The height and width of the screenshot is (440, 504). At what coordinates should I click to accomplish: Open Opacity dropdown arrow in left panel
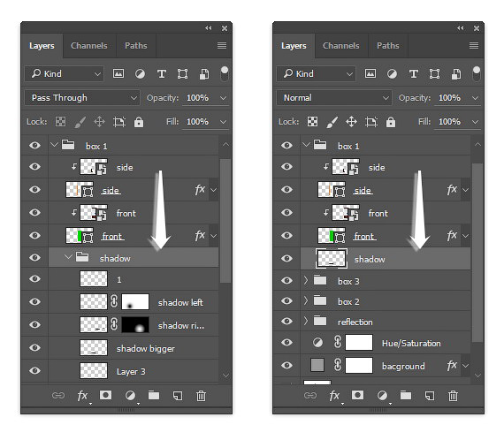[x=223, y=98]
